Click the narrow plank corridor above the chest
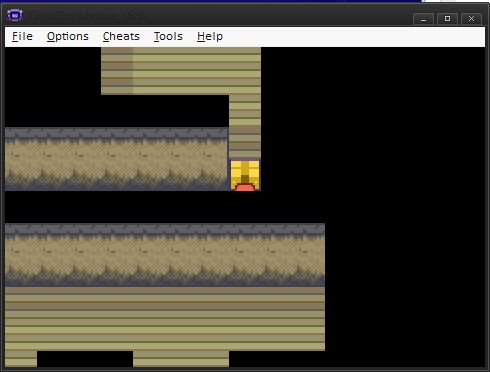 click(245, 127)
